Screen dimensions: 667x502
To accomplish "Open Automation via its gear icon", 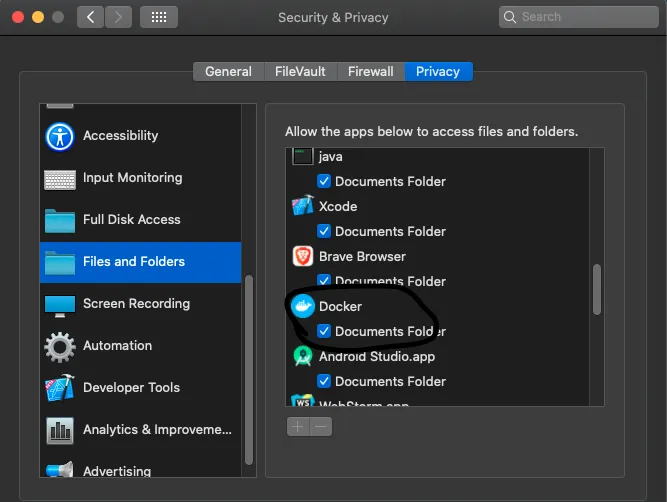I will (60, 346).
